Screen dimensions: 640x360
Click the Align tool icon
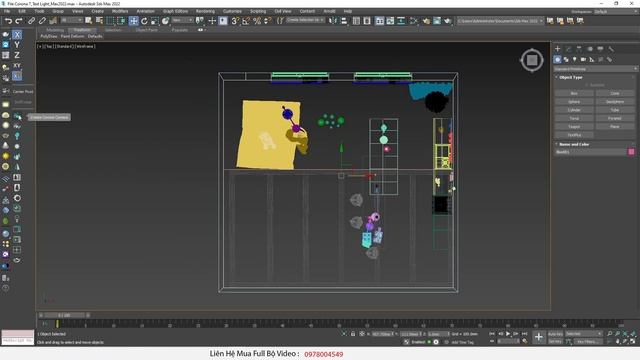(344, 20)
